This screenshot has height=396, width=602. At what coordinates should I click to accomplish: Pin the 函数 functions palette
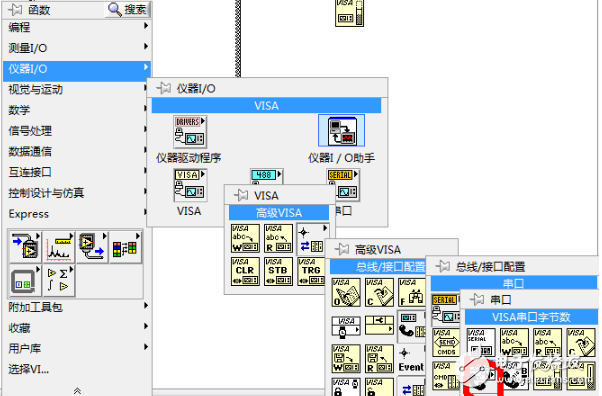16,10
